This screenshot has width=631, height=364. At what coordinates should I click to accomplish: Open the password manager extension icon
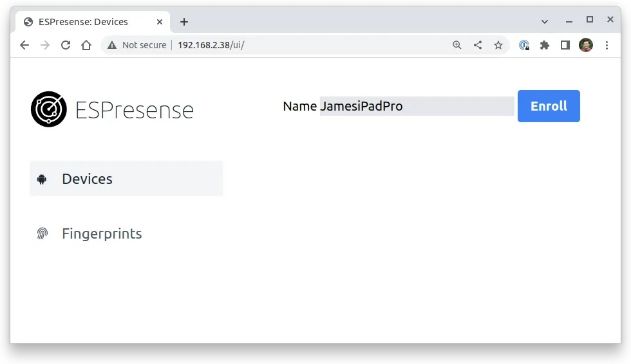[524, 45]
